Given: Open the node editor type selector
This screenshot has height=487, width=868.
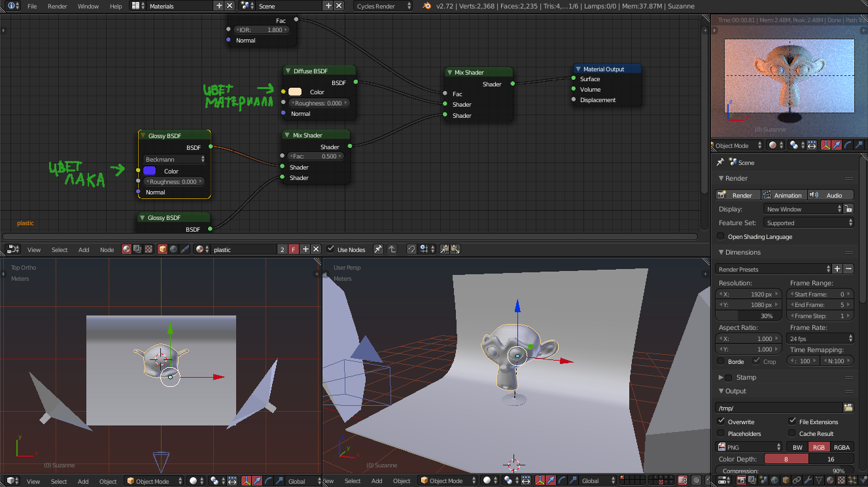Looking at the screenshot, I should (x=14, y=249).
